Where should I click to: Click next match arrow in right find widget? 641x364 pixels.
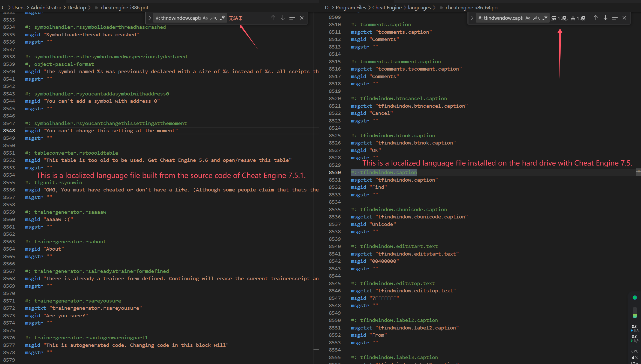coord(605,18)
